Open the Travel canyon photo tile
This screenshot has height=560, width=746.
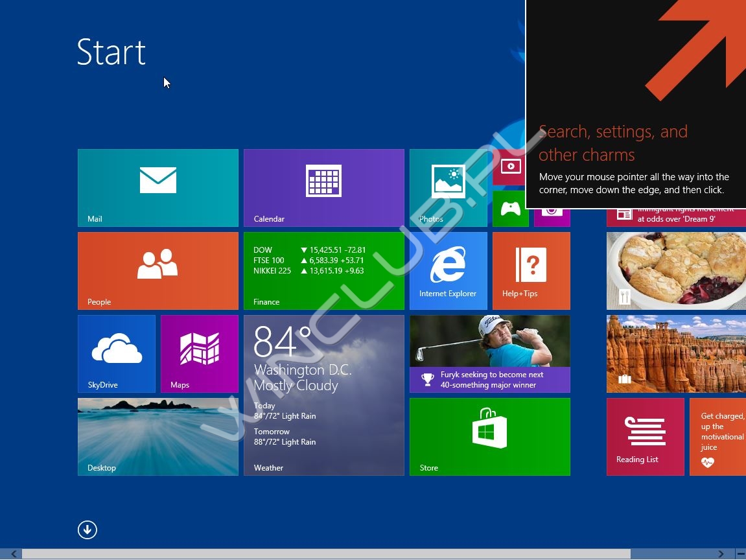pyautogui.click(x=676, y=354)
